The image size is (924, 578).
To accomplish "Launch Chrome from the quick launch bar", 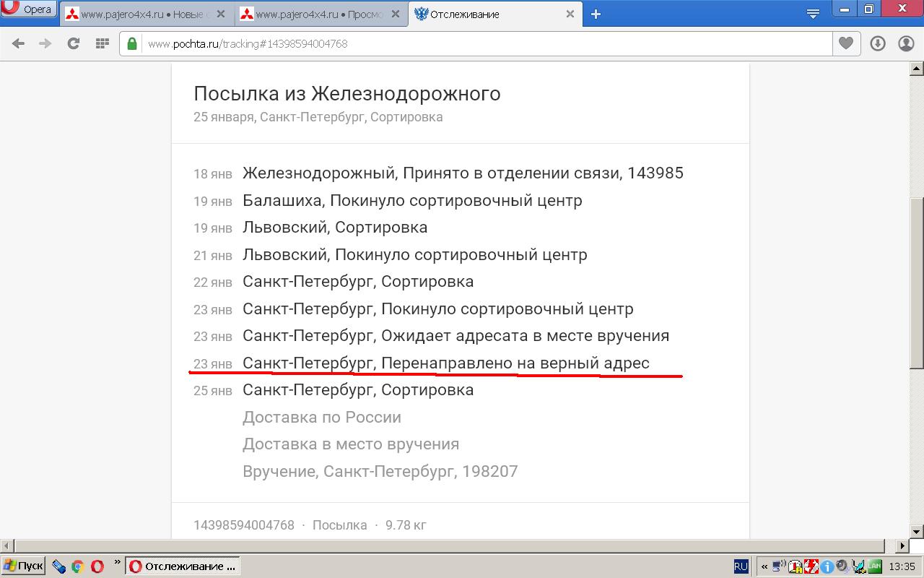I will coord(77,566).
